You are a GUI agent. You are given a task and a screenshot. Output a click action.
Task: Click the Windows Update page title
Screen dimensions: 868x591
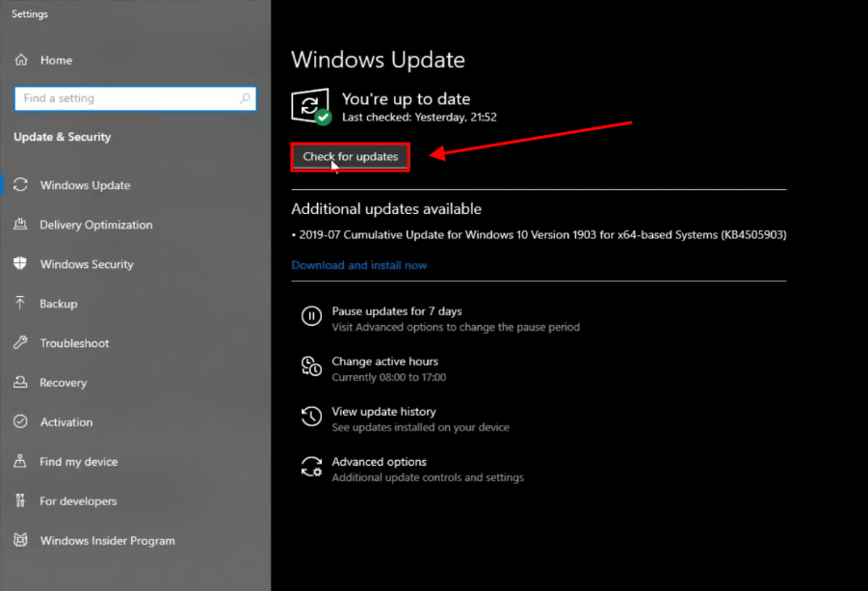coord(378,60)
